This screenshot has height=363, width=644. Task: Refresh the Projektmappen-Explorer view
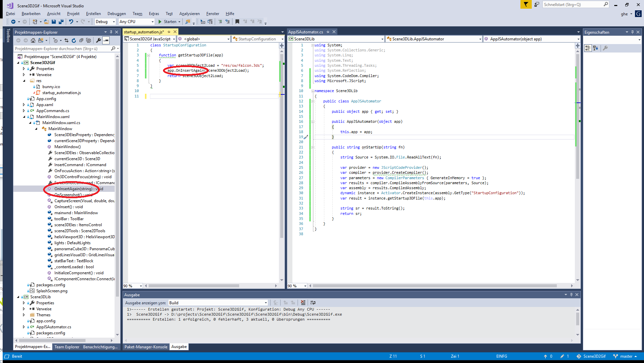click(x=73, y=40)
